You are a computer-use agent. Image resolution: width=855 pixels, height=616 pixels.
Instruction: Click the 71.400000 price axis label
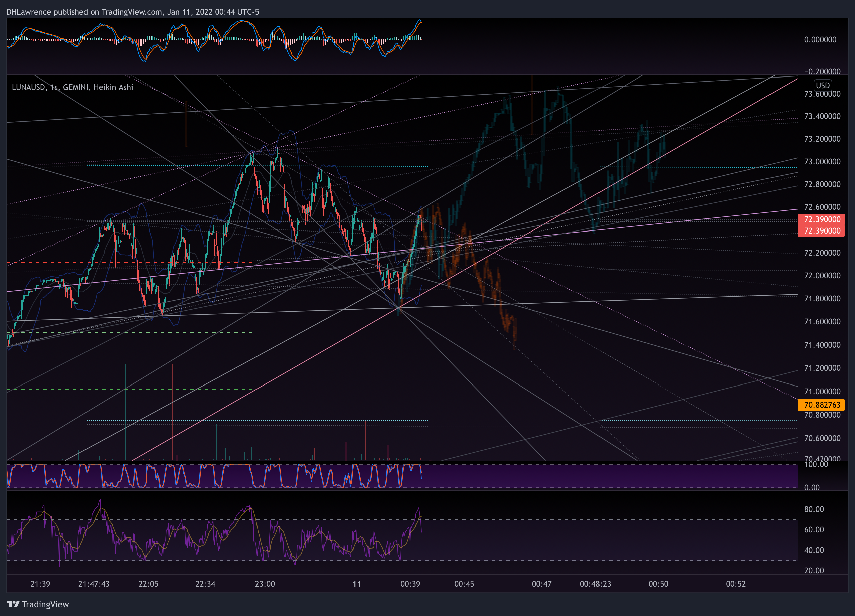coord(822,345)
